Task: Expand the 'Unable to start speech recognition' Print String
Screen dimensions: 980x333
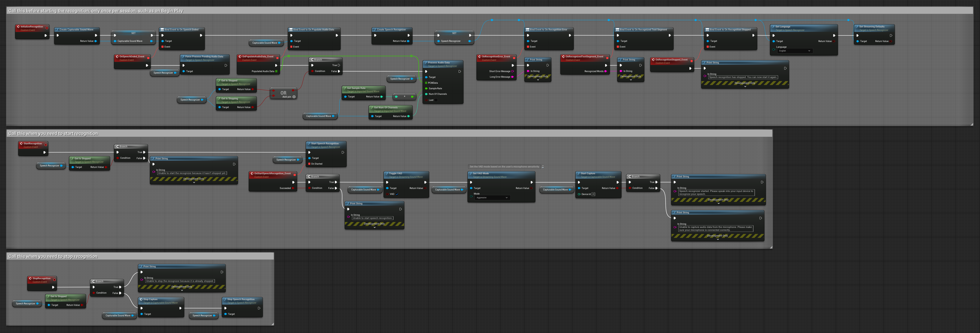Action: (374, 227)
